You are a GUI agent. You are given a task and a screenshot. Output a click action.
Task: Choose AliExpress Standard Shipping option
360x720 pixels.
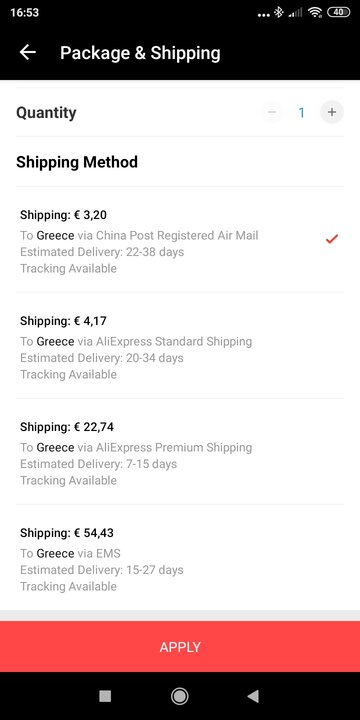tap(180, 346)
